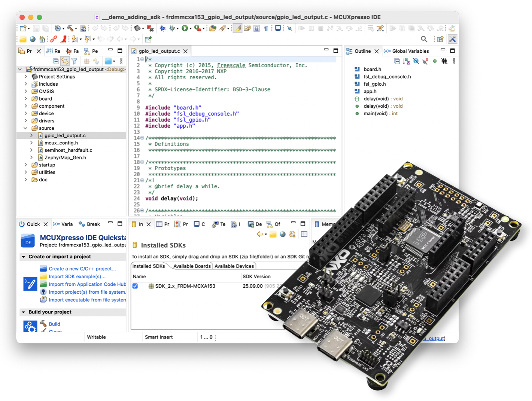Click the Terminate all debug sessions icon
The width and height of the screenshot is (532, 401).
point(150,28)
